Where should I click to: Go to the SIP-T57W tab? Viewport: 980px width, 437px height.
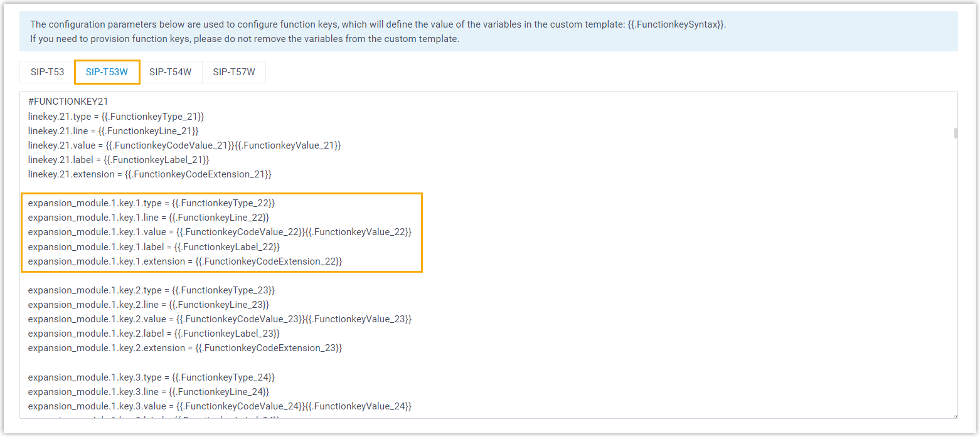pyautogui.click(x=234, y=72)
